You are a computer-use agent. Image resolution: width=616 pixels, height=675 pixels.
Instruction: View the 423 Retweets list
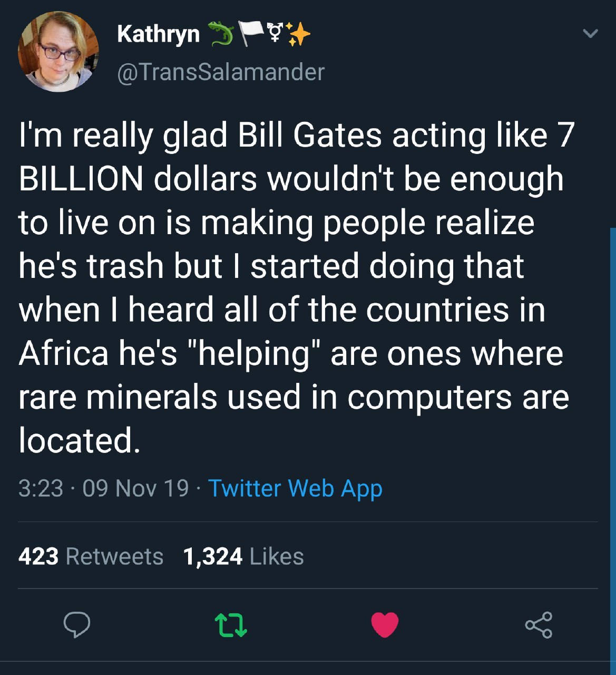(x=91, y=557)
